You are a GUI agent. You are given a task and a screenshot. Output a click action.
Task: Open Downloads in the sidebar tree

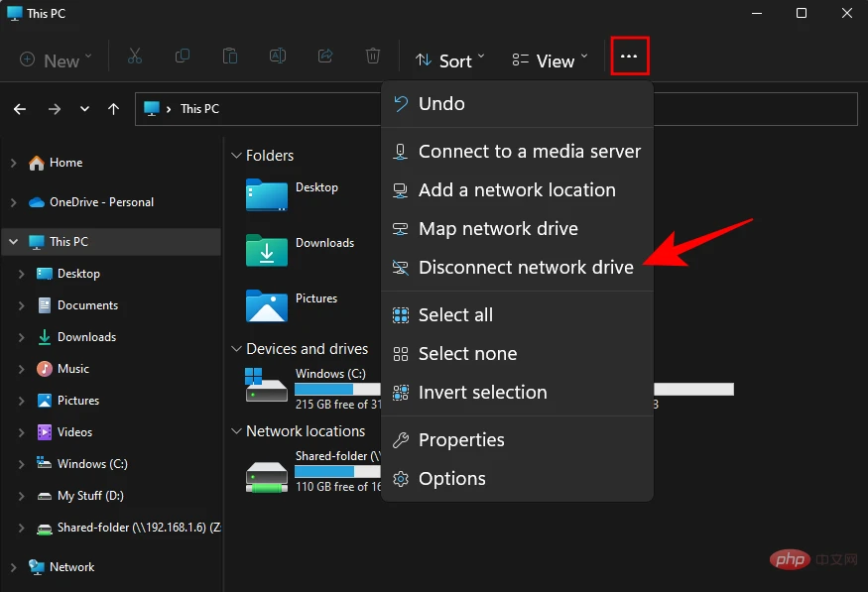pyautogui.click(x=86, y=337)
